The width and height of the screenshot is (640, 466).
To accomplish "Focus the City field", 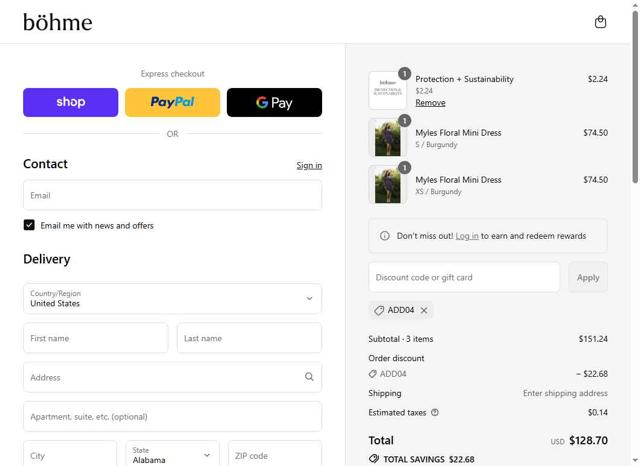I will 70,455.
